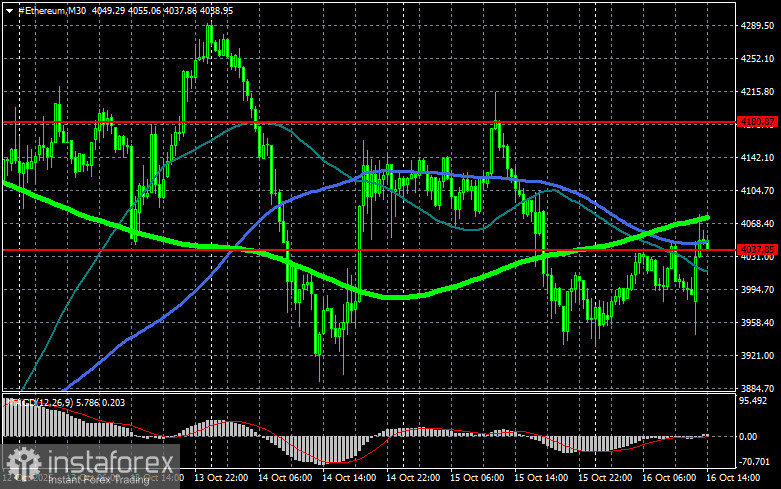
Task: Select the 14 Oct 06:00 time label
Action: coord(285,478)
